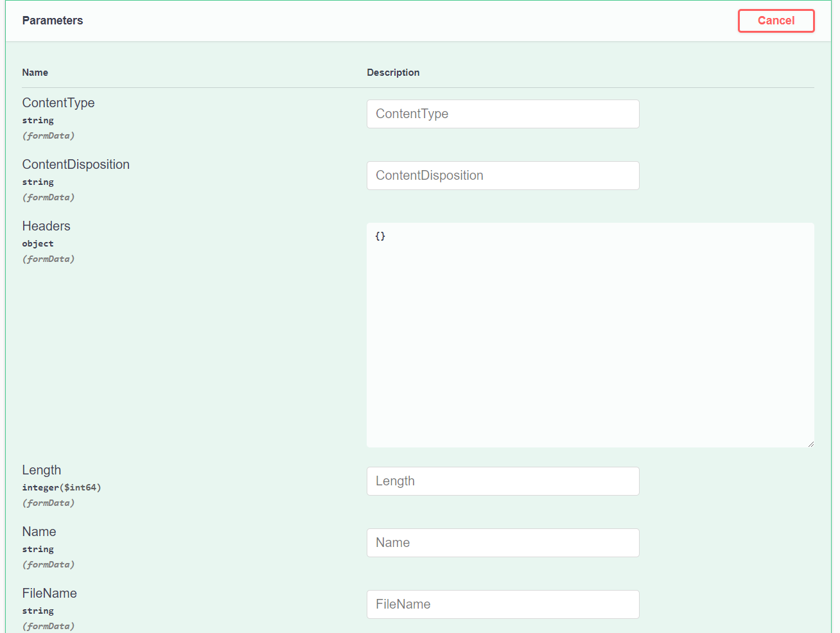Click inside the Name input field
Viewport: 840px width, 633px height.
pyautogui.click(x=503, y=542)
